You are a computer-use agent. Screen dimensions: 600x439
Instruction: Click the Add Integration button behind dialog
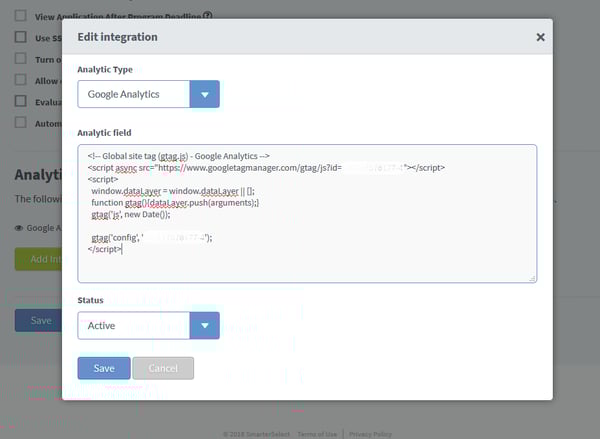click(x=38, y=259)
